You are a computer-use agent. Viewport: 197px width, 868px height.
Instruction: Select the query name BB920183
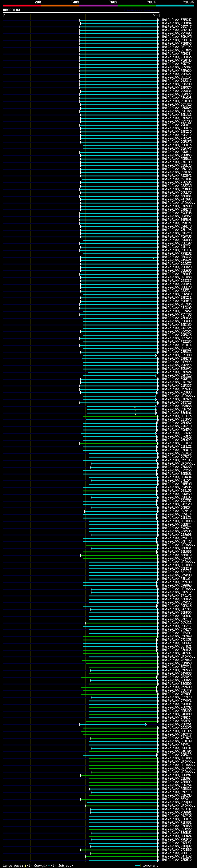(11, 10)
